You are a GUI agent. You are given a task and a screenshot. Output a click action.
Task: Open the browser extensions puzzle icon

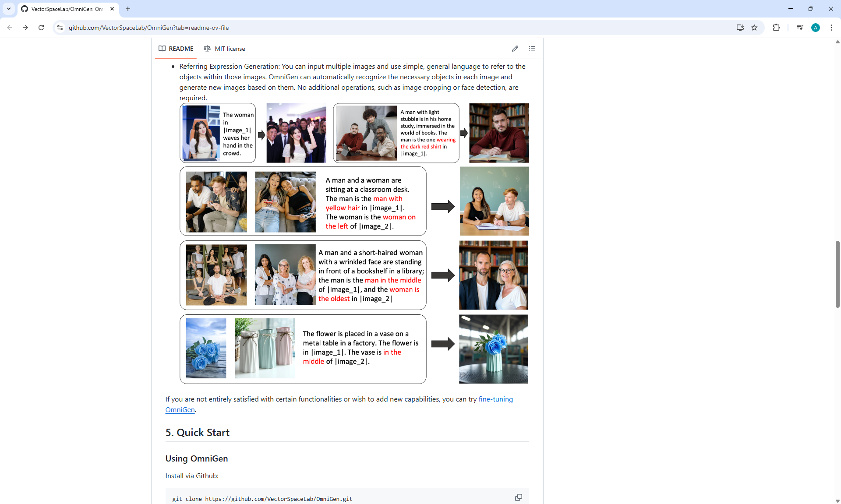click(776, 28)
